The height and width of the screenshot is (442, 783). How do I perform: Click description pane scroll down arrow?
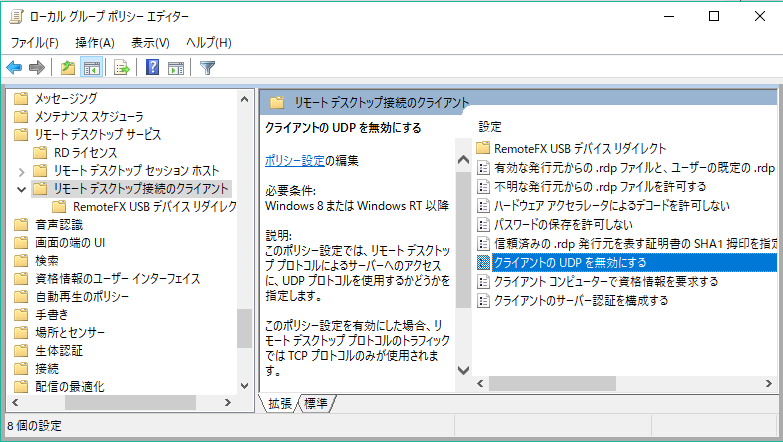coord(463,370)
